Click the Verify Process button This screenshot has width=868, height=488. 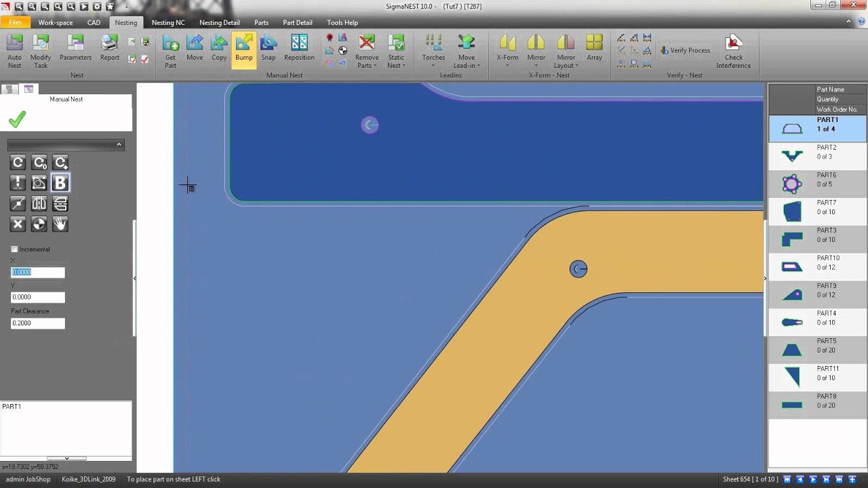coord(685,50)
